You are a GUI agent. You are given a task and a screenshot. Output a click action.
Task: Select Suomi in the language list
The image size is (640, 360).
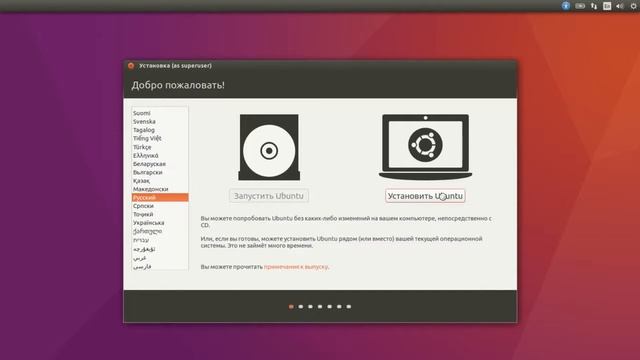(x=160, y=113)
